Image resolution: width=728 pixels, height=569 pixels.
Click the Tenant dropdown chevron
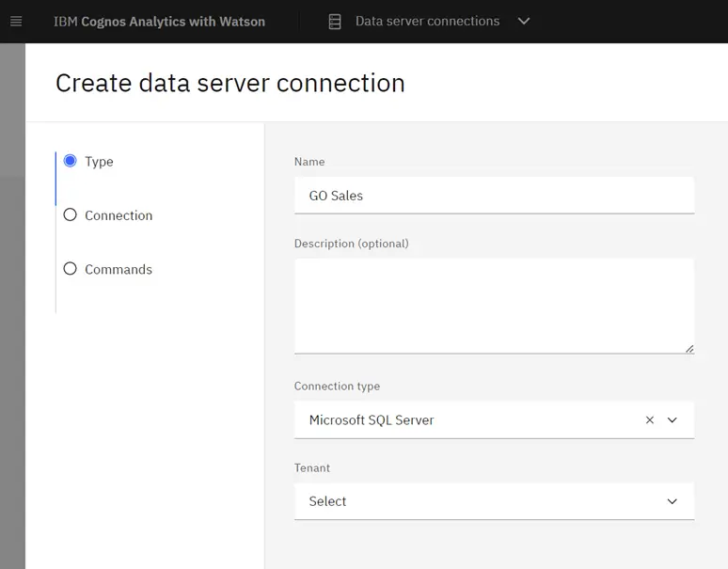point(672,501)
